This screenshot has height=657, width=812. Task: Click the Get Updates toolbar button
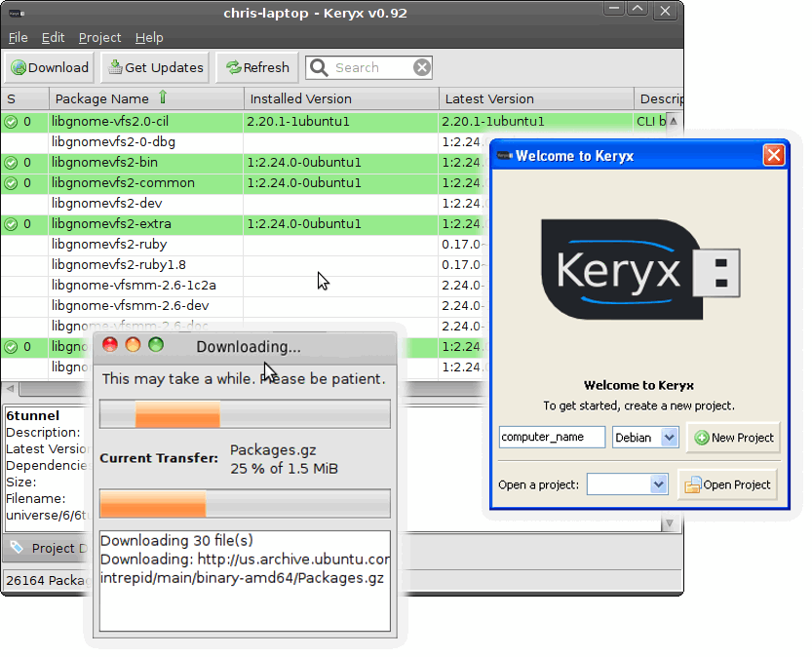point(155,67)
